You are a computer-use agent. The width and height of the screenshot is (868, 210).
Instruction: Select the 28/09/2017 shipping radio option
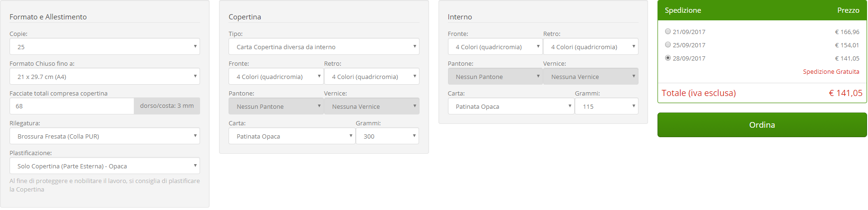[668, 58]
